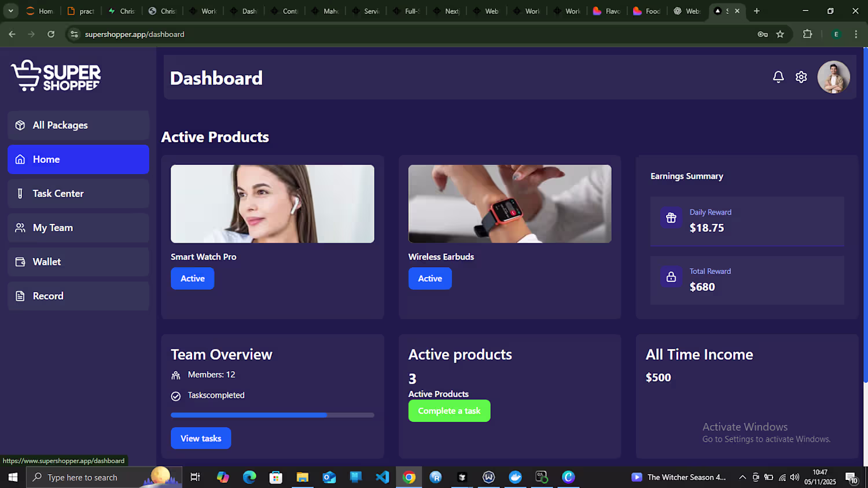Reload the page
The height and width of the screenshot is (488, 868).
coord(51,34)
